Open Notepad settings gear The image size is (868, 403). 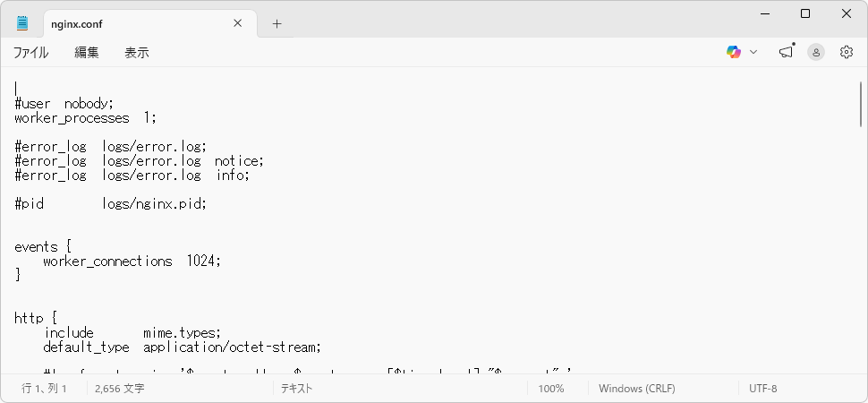tap(847, 52)
